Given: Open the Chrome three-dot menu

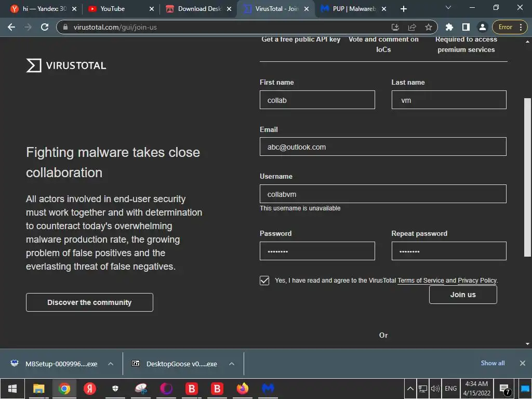Looking at the screenshot, I should (521, 27).
